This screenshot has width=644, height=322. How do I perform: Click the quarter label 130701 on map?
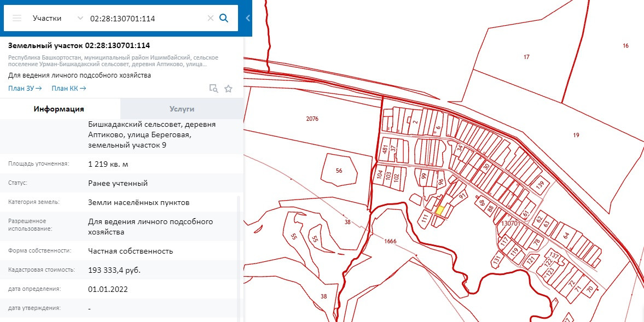click(x=511, y=224)
